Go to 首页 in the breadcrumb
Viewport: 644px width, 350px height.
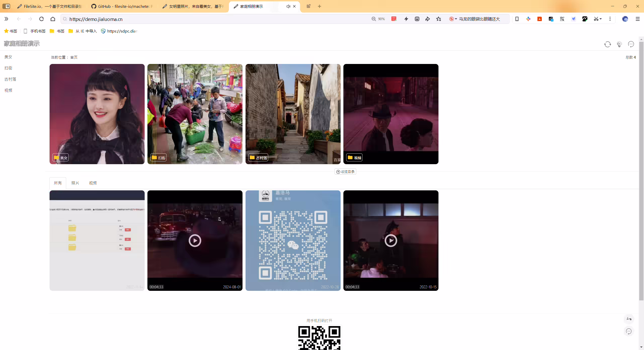(74, 57)
